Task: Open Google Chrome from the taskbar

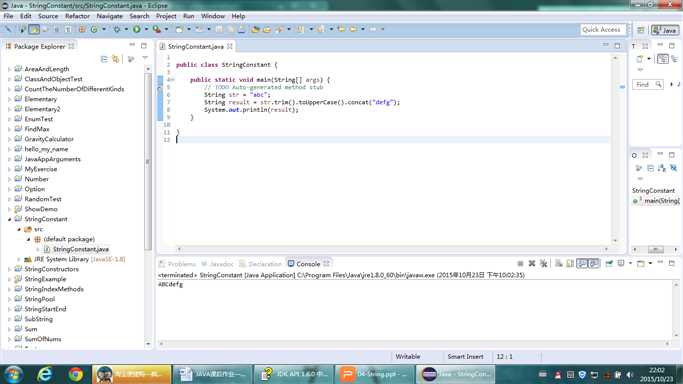Action: tap(75, 374)
